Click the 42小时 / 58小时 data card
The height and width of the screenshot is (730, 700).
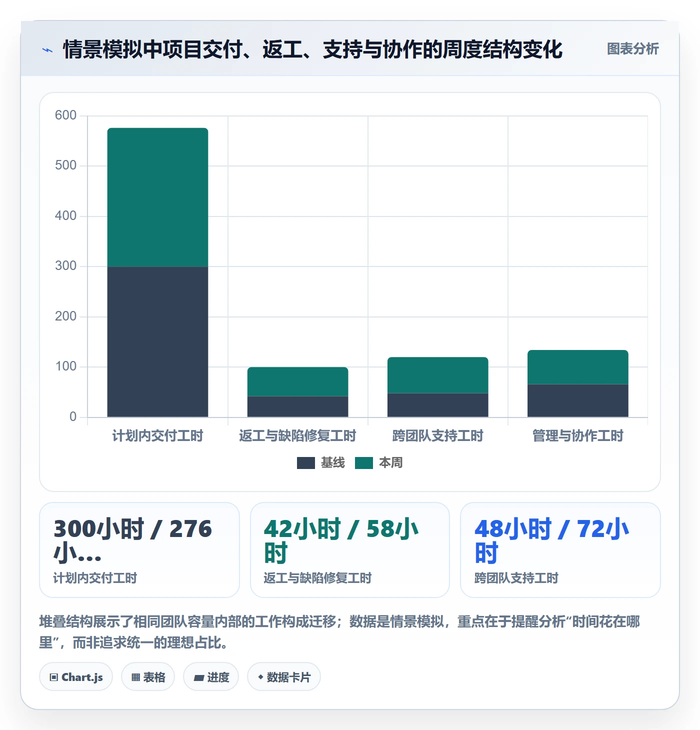(350, 550)
